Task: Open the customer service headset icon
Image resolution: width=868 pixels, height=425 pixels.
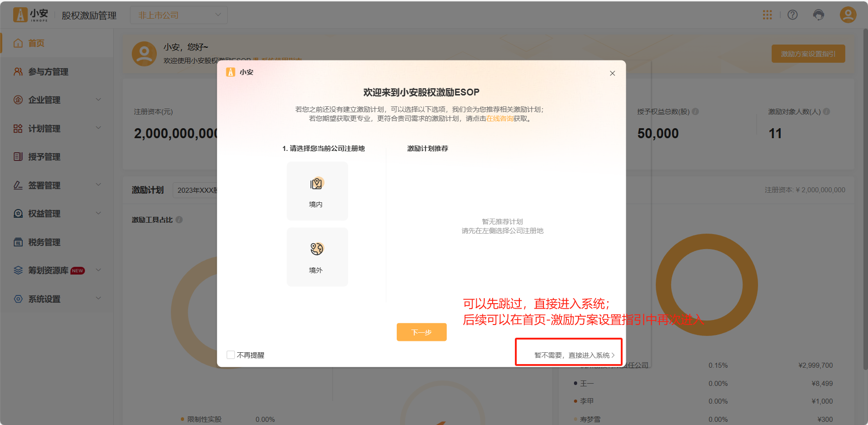Action: point(818,15)
